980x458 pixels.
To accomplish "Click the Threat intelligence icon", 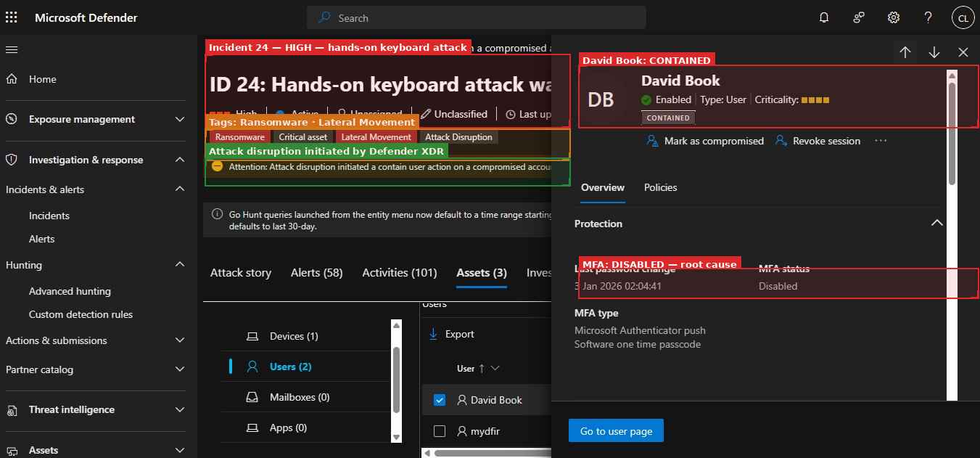I will click(x=12, y=410).
